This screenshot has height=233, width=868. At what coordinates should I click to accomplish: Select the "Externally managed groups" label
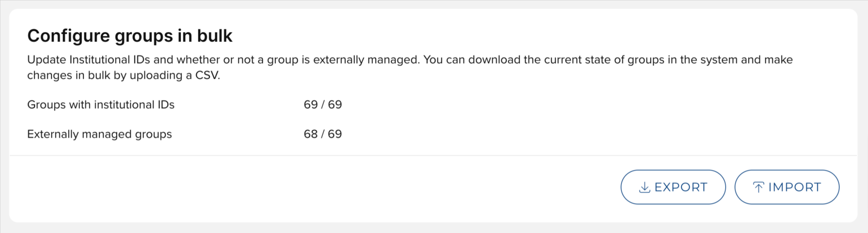(99, 134)
